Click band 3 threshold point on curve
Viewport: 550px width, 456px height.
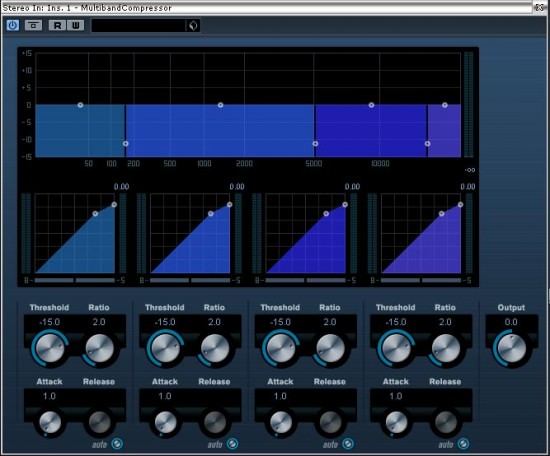pyautogui.click(x=326, y=214)
